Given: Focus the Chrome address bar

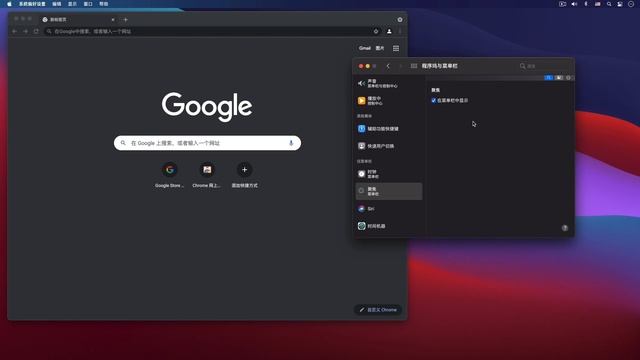Looking at the screenshot, I should point(212,31).
